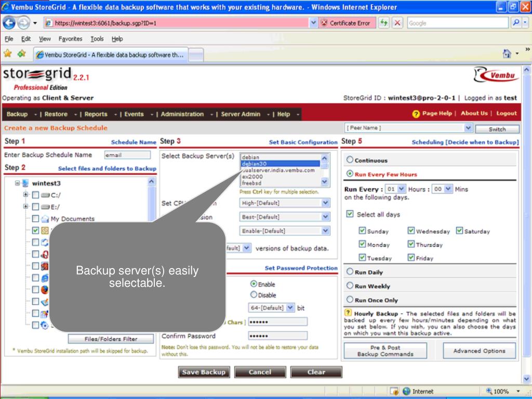Click the My Documents folder icon

coord(45,219)
